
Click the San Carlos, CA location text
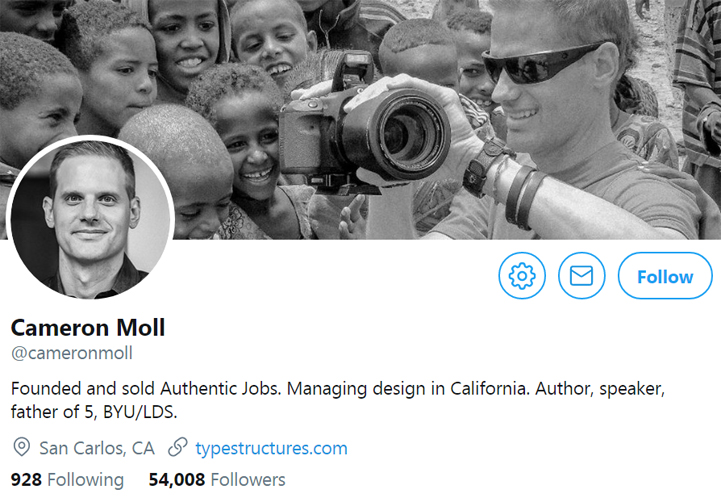[97, 448]
